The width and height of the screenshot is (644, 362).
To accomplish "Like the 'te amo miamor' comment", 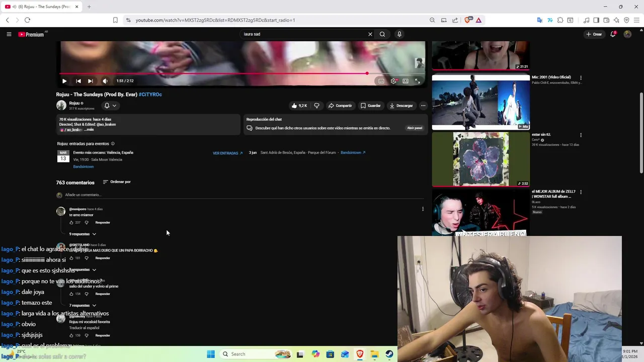I will [x=71, y=223].
